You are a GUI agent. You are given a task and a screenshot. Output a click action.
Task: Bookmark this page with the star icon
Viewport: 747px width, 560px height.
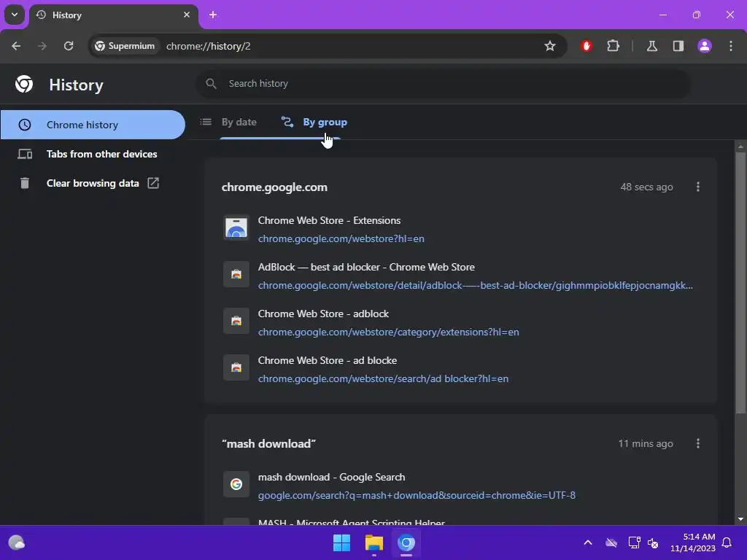(x=550, y=46)
